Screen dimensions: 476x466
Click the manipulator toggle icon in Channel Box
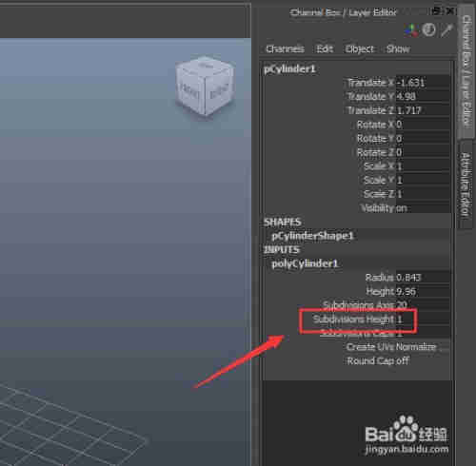[411, 30]
